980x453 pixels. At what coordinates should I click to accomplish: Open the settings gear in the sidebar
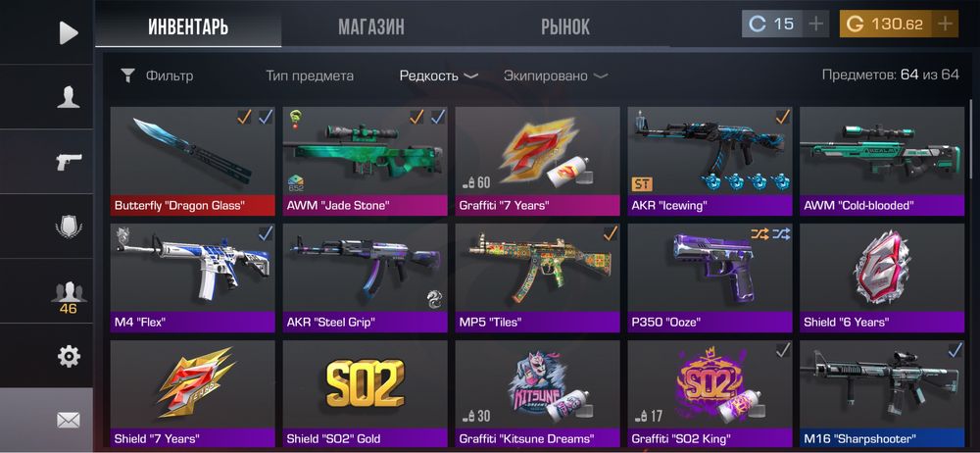(x=69, y=356)
